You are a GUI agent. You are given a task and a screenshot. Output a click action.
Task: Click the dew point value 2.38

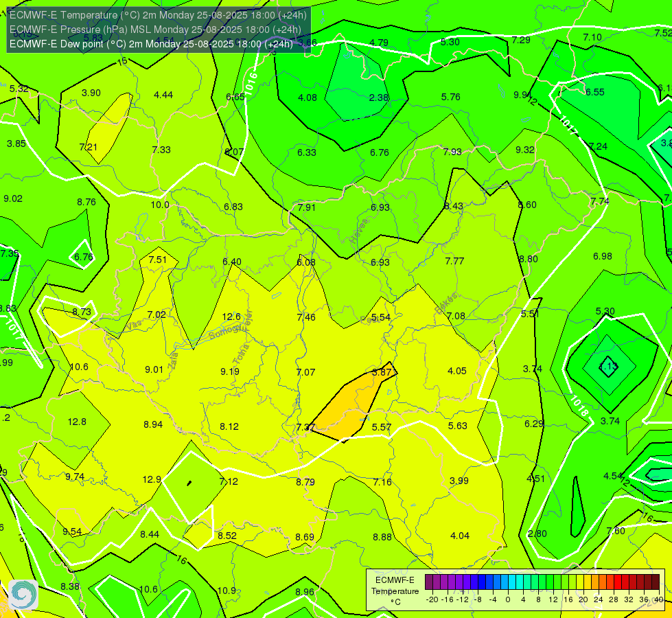click(x=379, y=98)
